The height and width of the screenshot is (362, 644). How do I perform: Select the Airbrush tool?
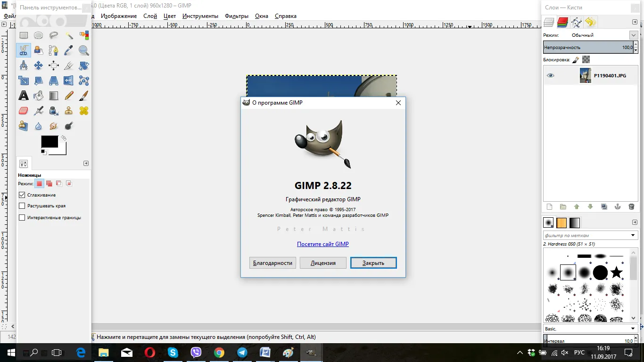point(39,110)
